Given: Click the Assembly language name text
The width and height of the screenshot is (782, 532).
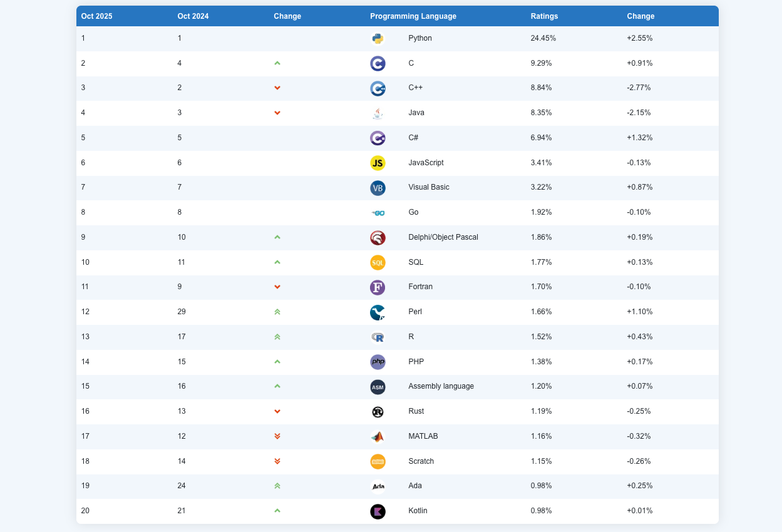Looking at the screenshot, I should tap(441, 386).
